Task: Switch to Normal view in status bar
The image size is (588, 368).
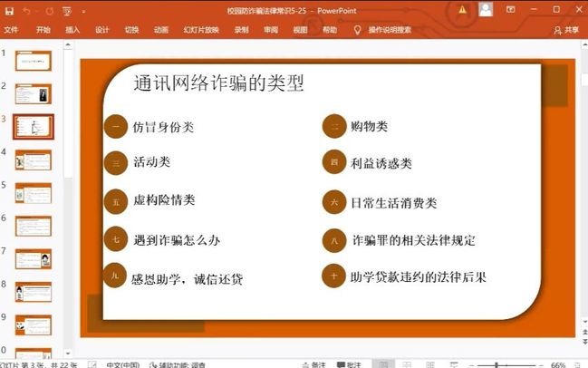Action: (x=384, y=364)
